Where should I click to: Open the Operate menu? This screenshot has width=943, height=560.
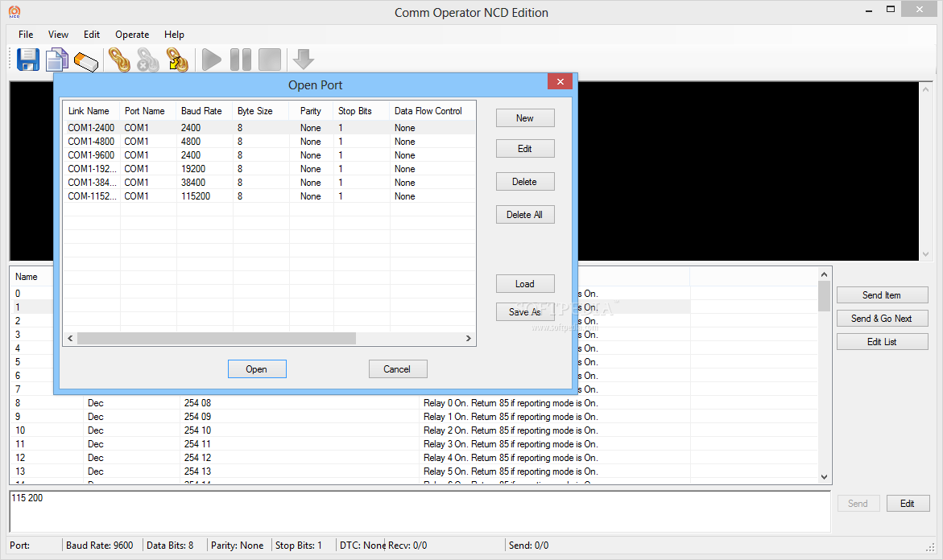pos(132,35)
